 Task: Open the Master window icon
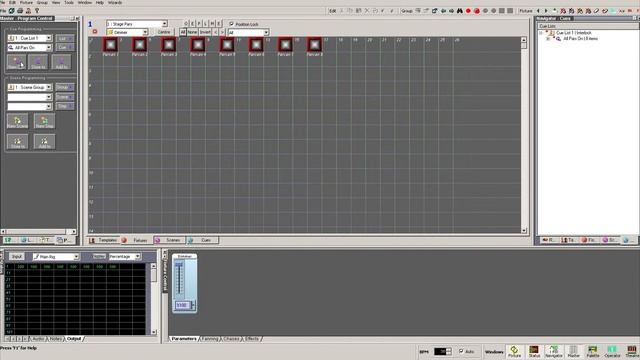point(573,351)
